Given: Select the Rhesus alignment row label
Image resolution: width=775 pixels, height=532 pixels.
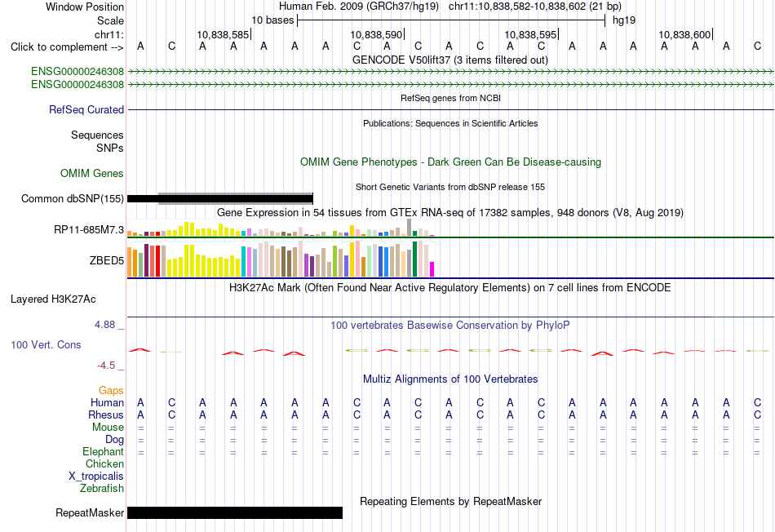Looking at the screenshot, I should 106,415.
